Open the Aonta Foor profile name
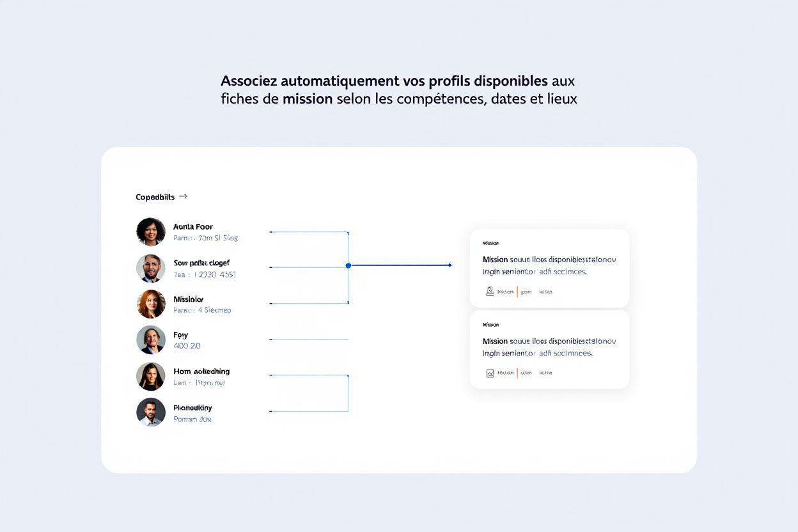The image size is (798, 532). [x=193, y=226]
